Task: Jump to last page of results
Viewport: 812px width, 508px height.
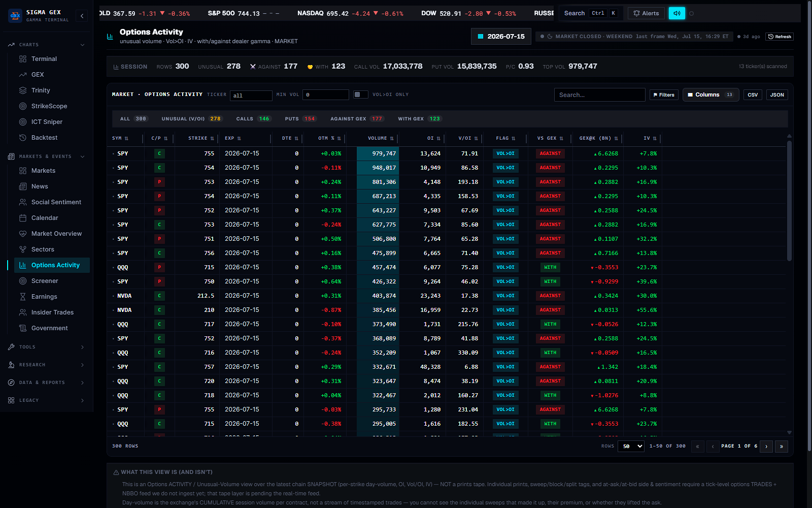Action: coord(782,446)
